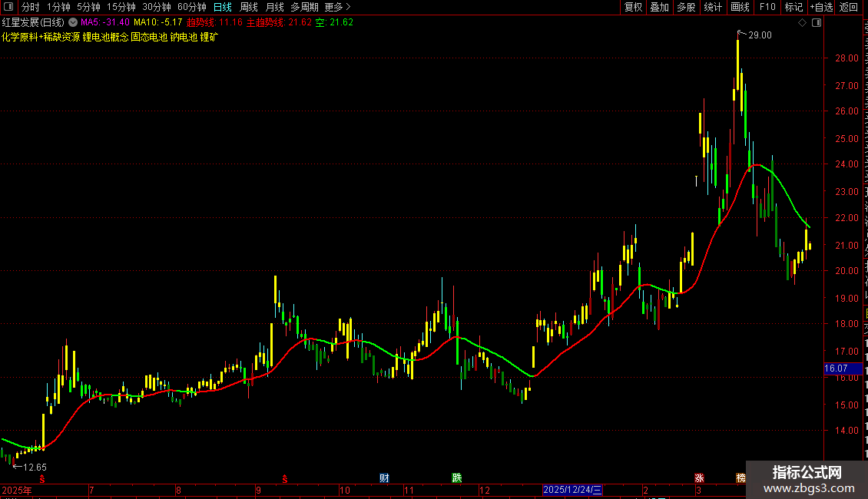Viewport: 868px width, 499px height.
Task: Open the 周线 weekly chart tab
Action: coord(249,7)
